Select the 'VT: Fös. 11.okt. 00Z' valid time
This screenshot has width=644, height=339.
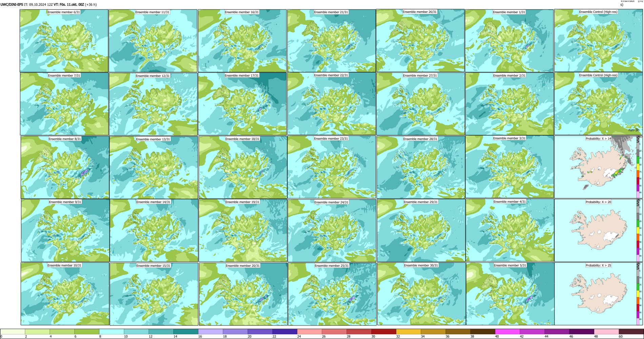point(69,5)
